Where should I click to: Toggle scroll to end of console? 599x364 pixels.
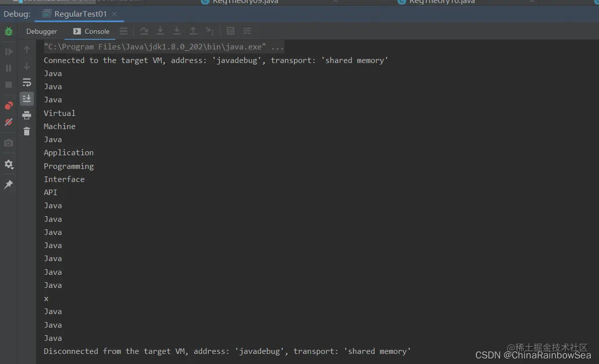click(27, 98)
